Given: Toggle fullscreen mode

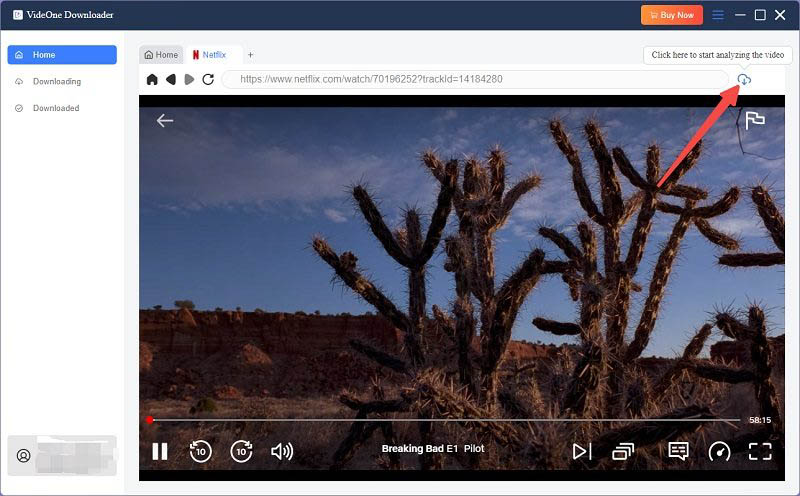Looking at the screenshot, I should (760, 451).
